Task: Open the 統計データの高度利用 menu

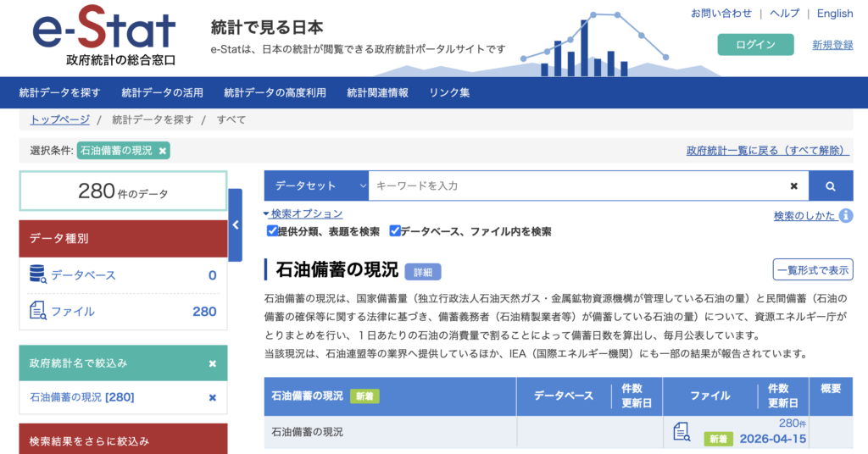Action: [x=275, y=92]
